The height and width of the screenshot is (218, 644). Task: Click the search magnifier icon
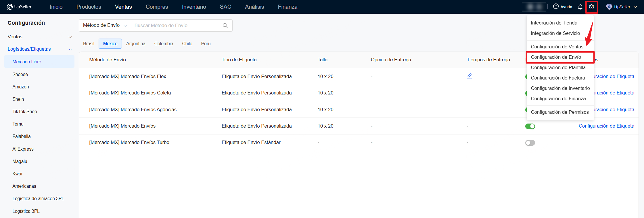pyautogui.click(x=225, y=26)
